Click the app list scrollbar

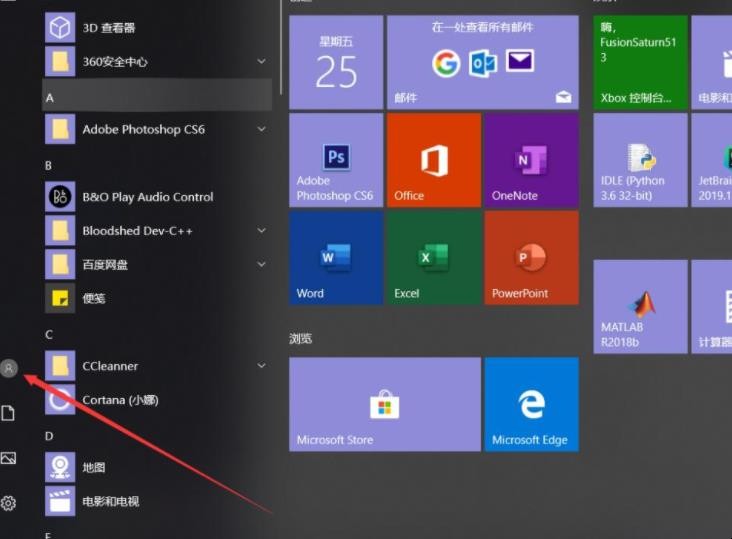(281, 47)
